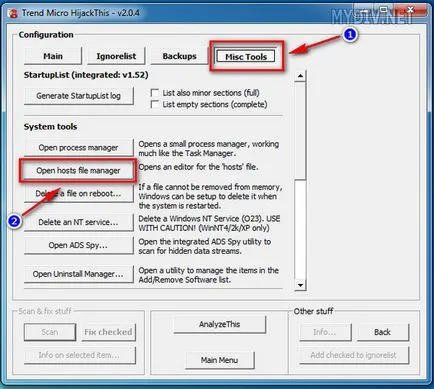
Task: Switch to the Ignorelist tab
Action: pyautogui.click(x=116, y=56)
